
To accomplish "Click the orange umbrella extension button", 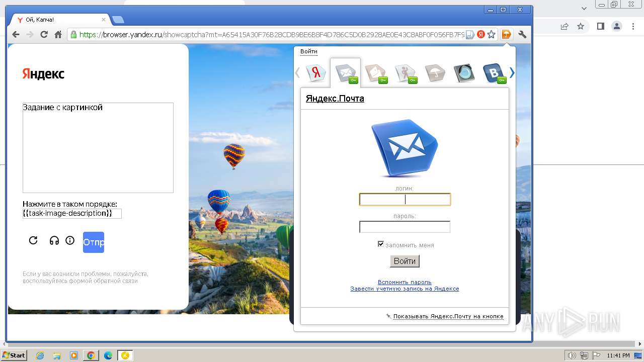I will (507, 34).
